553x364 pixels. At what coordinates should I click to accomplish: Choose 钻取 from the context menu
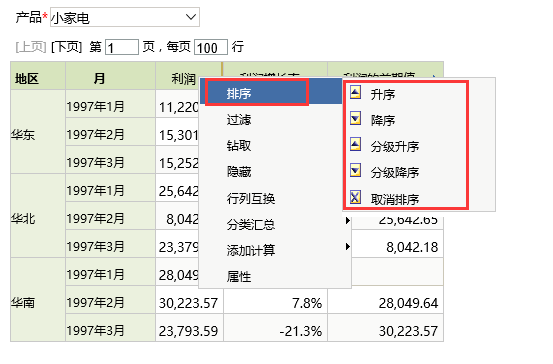coord(238,145)
